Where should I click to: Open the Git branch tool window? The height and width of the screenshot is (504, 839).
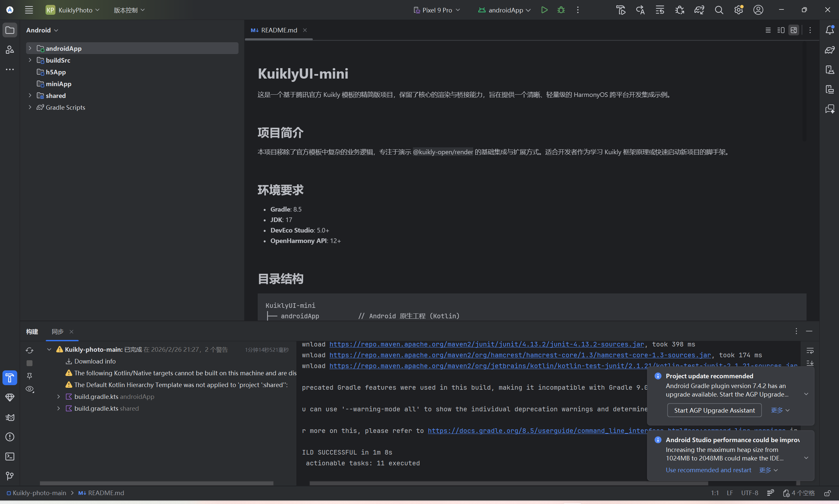coord(10,476)
